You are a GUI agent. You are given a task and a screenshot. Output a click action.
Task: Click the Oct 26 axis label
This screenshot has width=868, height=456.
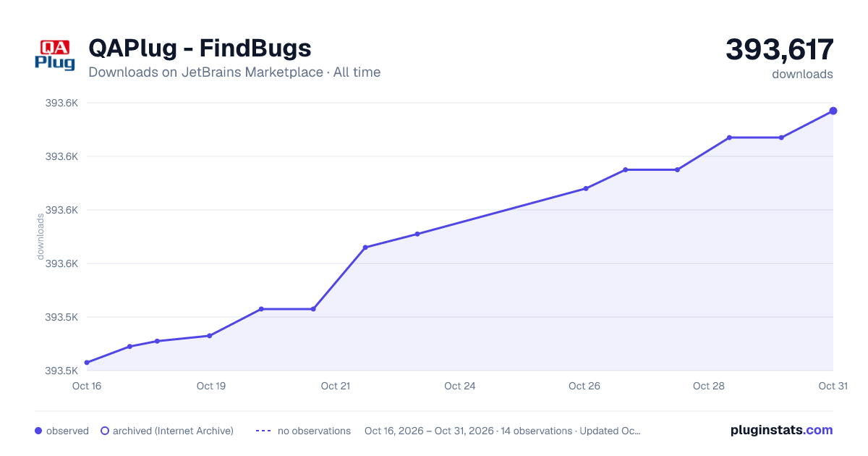click(584, 386)
